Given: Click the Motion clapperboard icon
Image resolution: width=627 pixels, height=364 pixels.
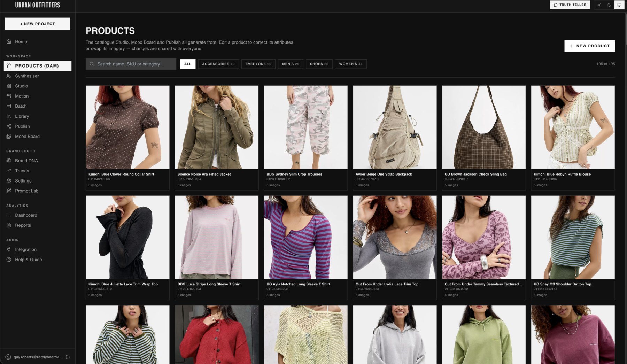Looking at the screenshot, I should (x=9, y=96).
